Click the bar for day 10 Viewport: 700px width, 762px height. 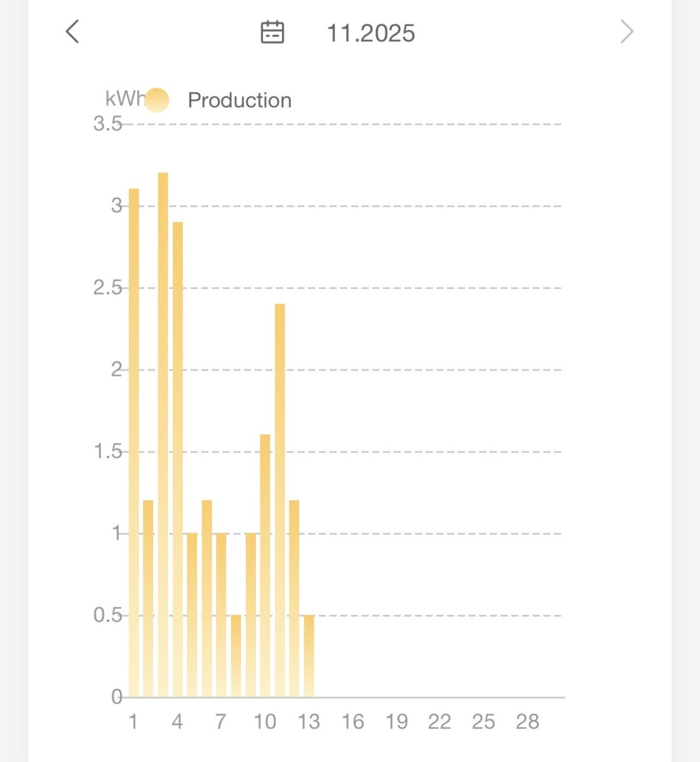265,565
